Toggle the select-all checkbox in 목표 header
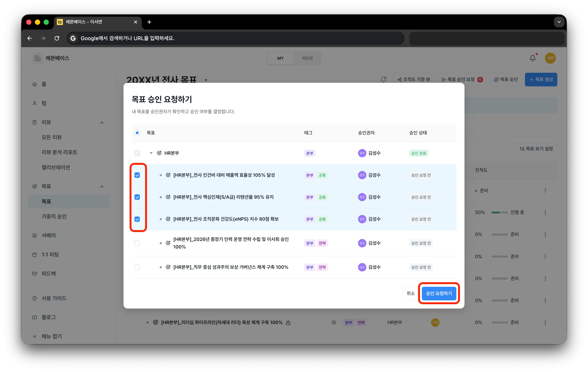The image size is (588, 372). click(137, 133)
